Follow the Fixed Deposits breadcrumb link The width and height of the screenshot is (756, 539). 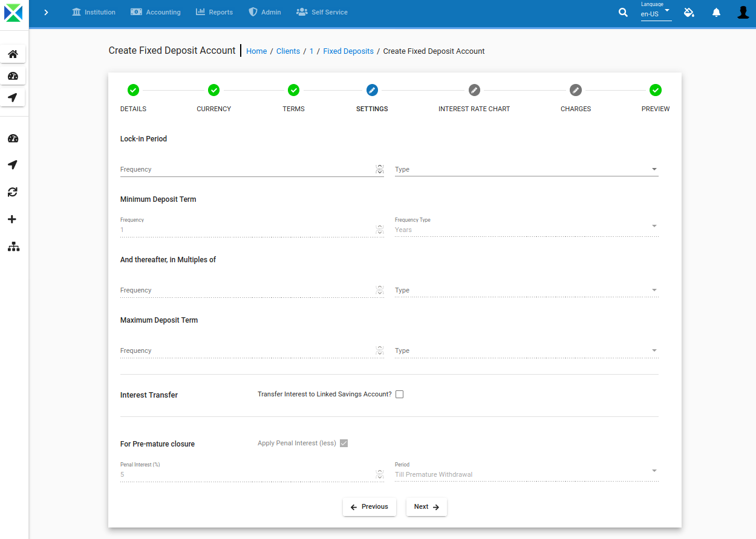348,51
